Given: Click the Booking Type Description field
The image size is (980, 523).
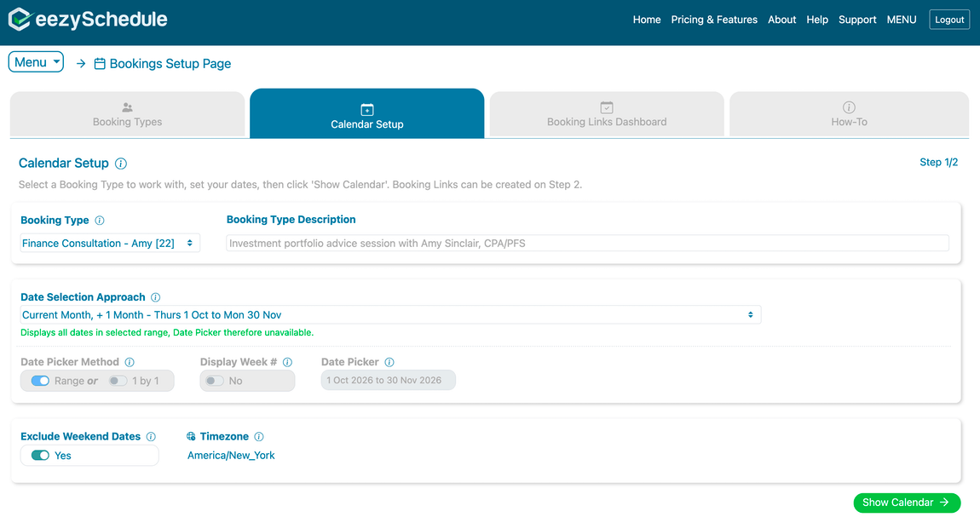Looking at the screenshot, I should click(x=587, y=243).
